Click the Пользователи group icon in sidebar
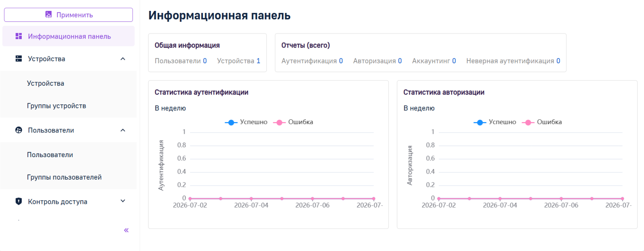644x251 pixels. pos(19,130)
